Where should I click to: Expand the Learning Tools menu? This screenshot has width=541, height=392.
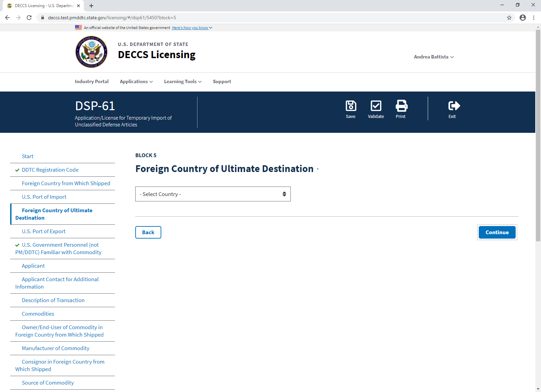click(x=183, y=81)
